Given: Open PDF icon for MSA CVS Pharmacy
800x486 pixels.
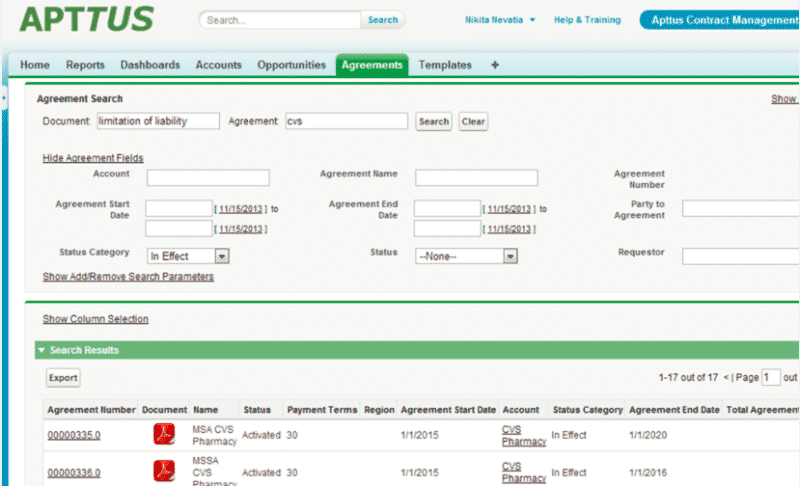Looking at the screenshot, I should pos(162,435).
